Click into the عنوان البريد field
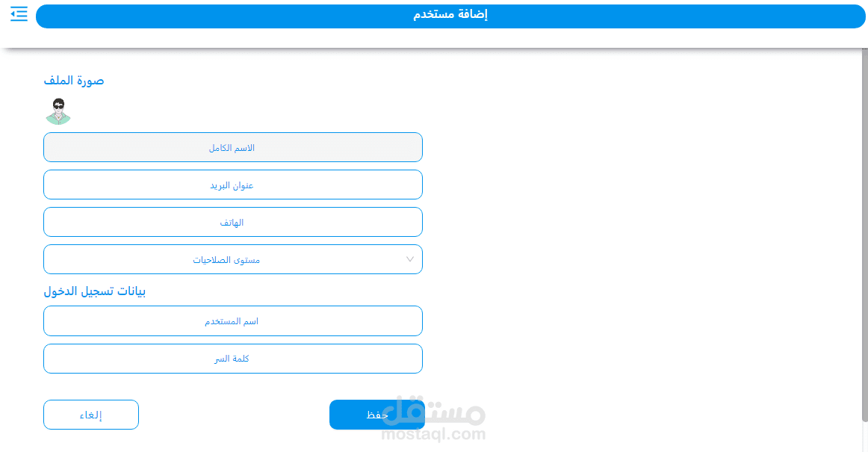The height and width of the screenshot is (452, 868). click(232, 185)
